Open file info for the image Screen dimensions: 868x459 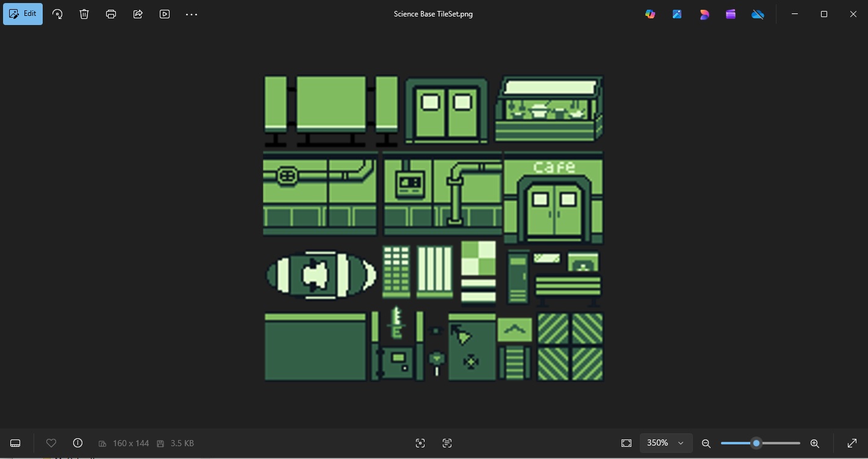point(77,443)
